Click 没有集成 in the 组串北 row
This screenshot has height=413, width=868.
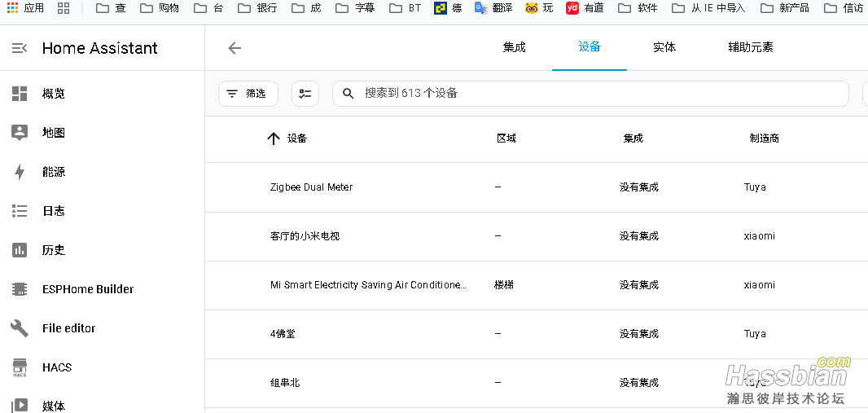pyautogui.click(x=639, y=383)
